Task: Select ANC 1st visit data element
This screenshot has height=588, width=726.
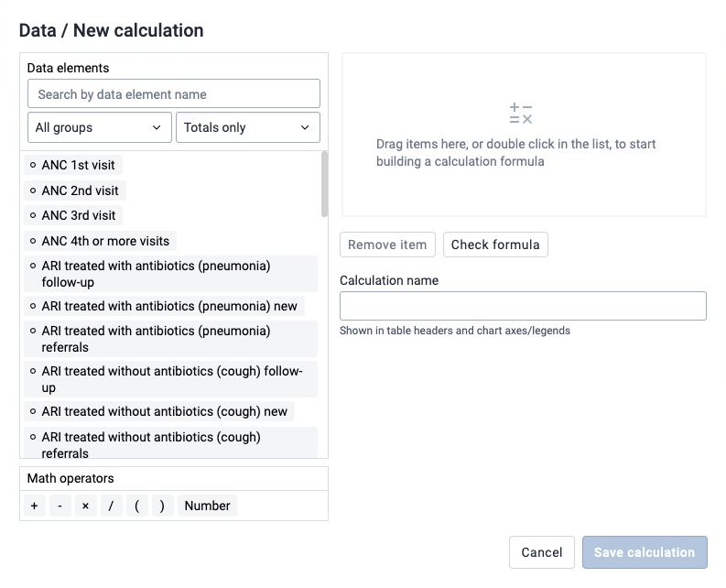Action: (73, 165)
